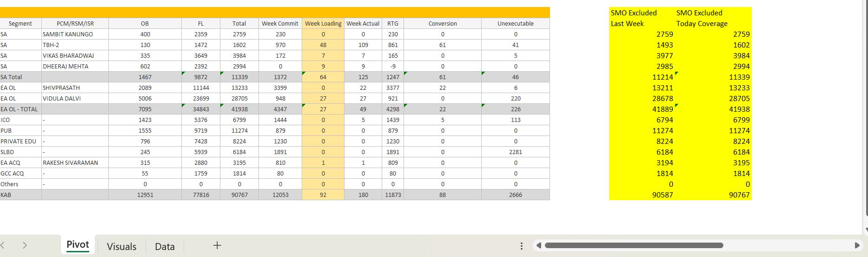
Task: Select the Week Loading column header cell
Action: [323, 24]
